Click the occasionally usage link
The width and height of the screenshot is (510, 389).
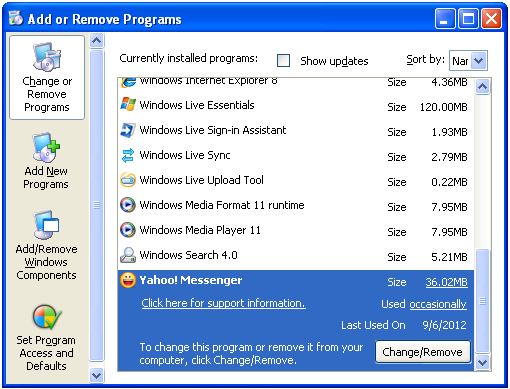tap(438, 304)
